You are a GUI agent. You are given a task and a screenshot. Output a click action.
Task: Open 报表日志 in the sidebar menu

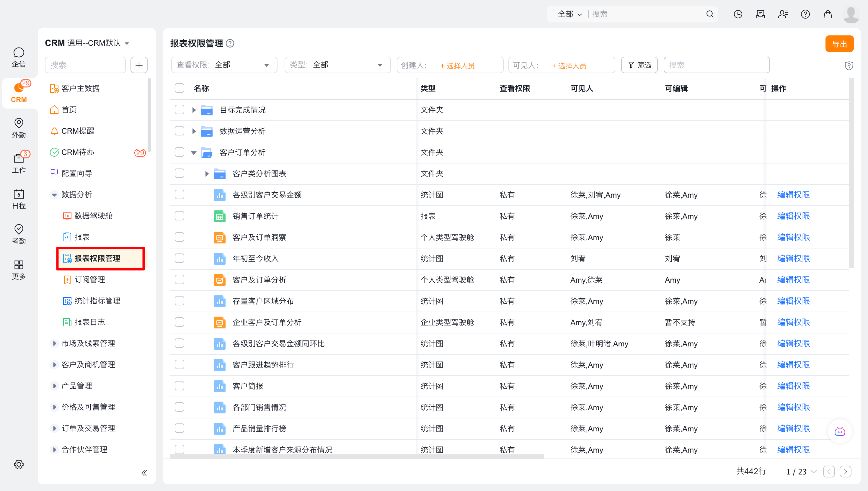coord(89,322)
